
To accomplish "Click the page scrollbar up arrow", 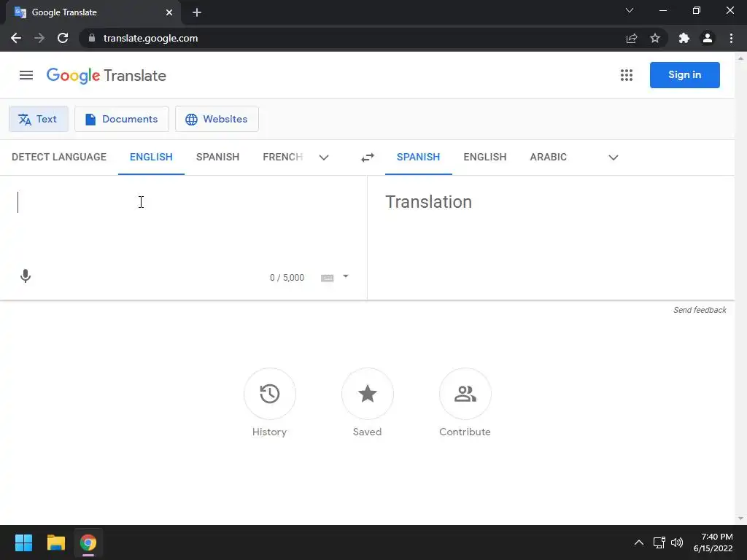I will point(740,58).
